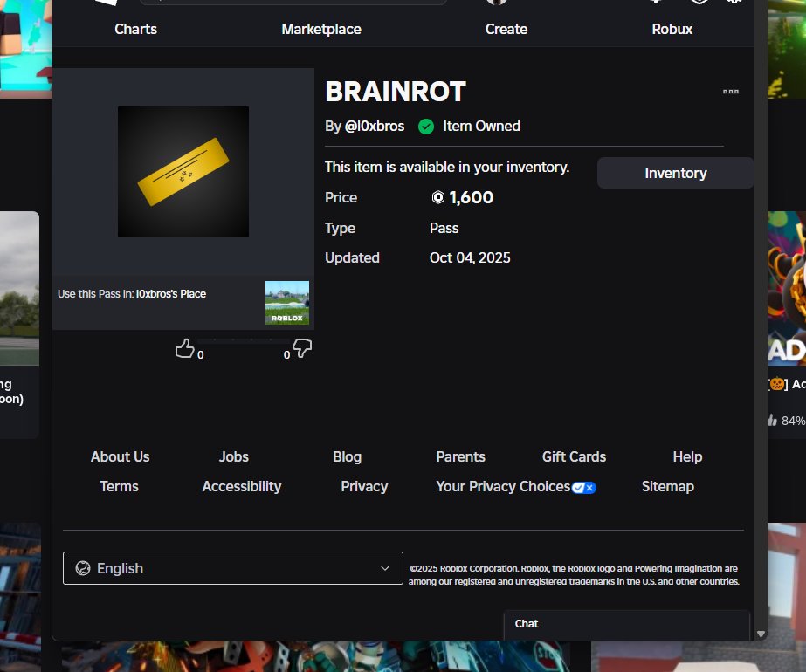806x672 pixels.
Task: Click the Robux currency icon beside price
Action: coord(438,197)
